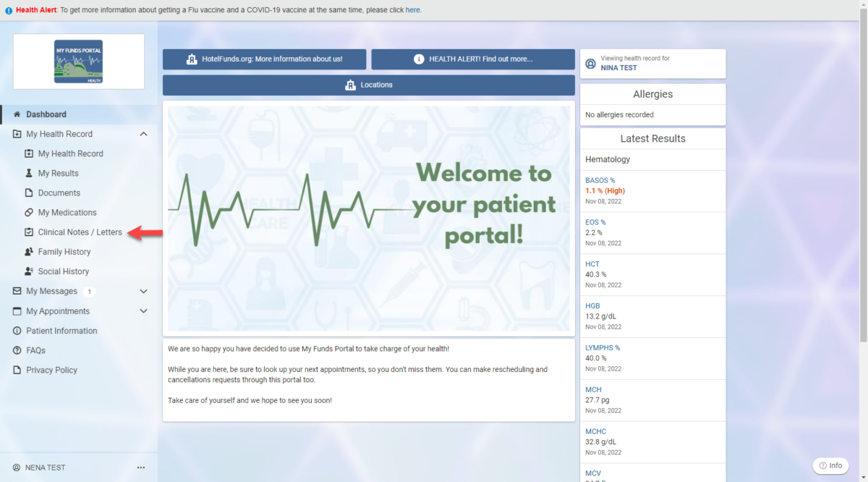Open the MCH result
This screenshot has width=868, height=482.
[593, 390]
